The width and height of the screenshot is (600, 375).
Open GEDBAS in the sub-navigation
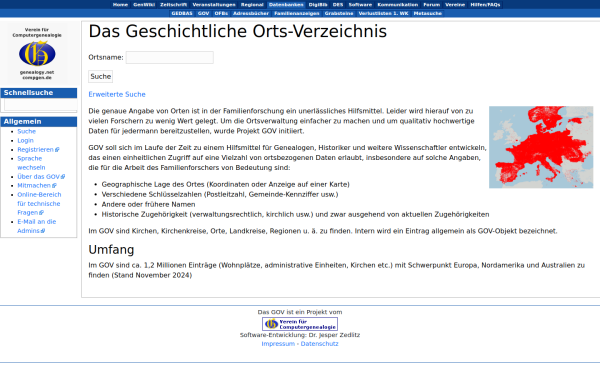(x=182, y=13)
